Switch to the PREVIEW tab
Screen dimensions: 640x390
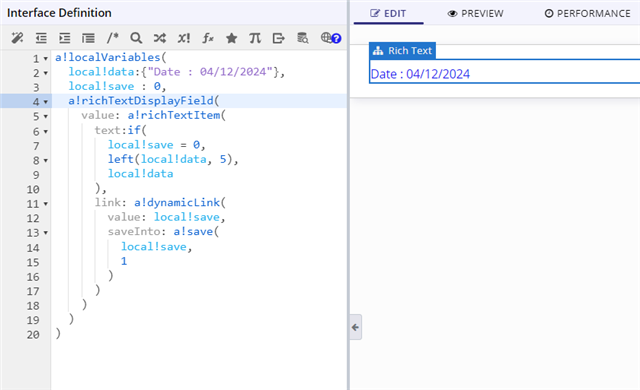coord(476,13)
